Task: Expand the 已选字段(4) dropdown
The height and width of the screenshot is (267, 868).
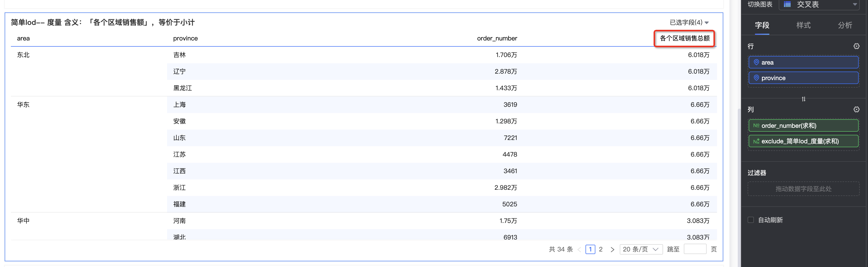Action: [x=689, y=23]
